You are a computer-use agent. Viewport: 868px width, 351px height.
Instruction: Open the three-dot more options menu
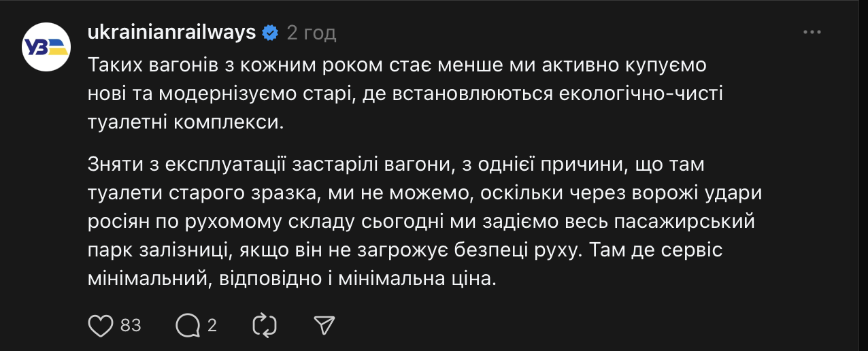point(813,32)
